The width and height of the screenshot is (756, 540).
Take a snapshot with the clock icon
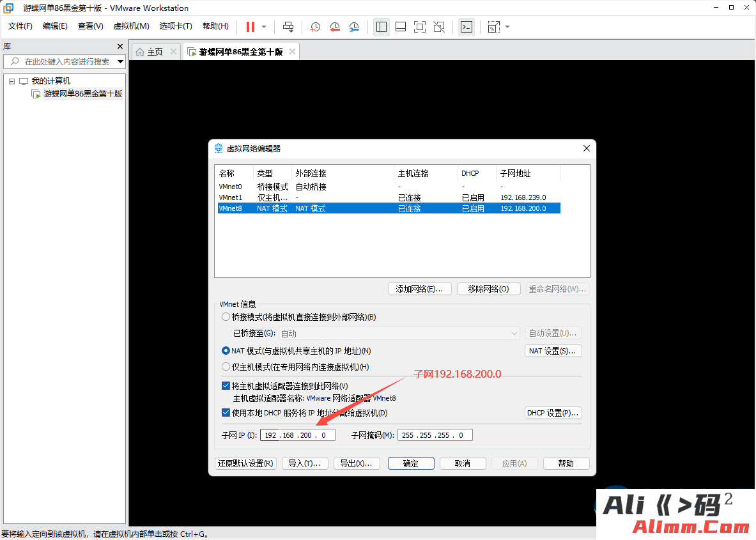pos(315,27)
